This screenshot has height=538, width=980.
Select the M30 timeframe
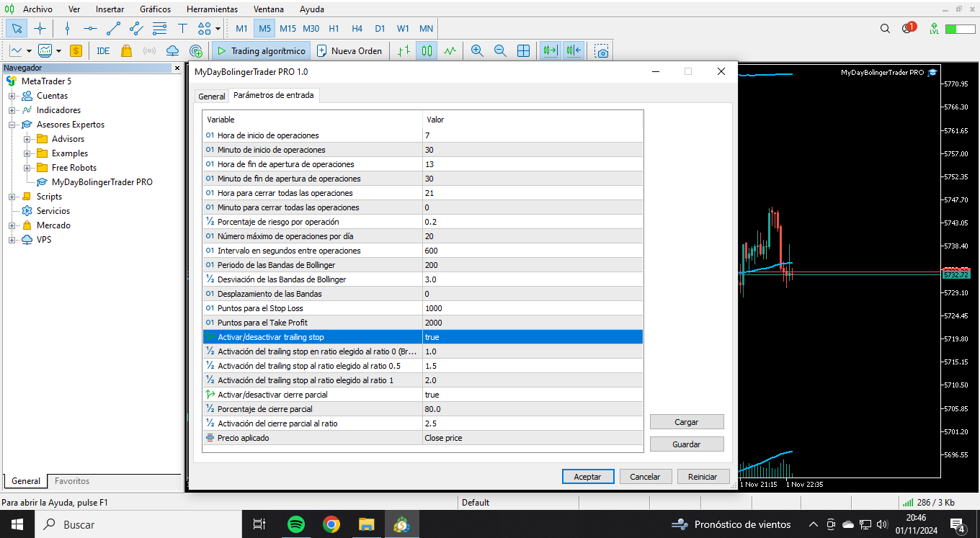tap(311, 29)
